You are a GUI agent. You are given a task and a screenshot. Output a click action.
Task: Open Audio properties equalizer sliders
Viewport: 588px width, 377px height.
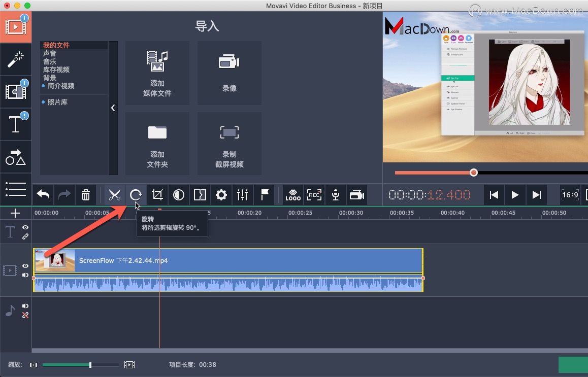pos(243,195)
